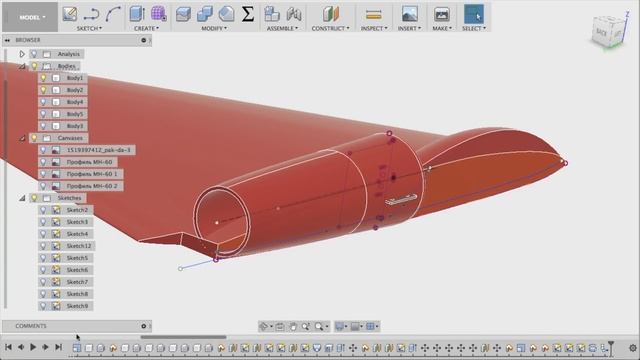Image resolution: width=640 pixels, height=360 pixels.
Task: Open Comments panel options dot
Action: [x=144, y=326]
